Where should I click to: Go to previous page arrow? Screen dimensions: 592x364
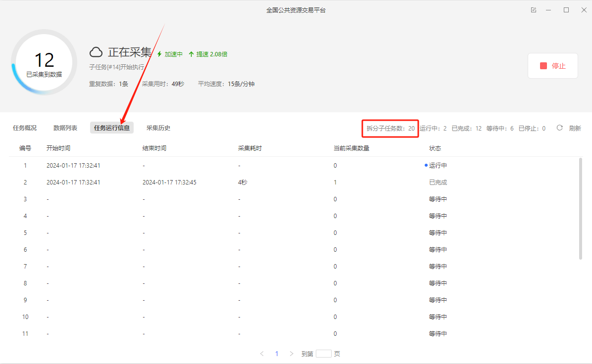click(262, 354)
